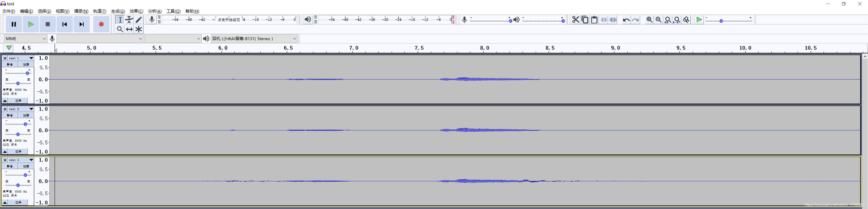Open the 轨道(T) menu

100,11
